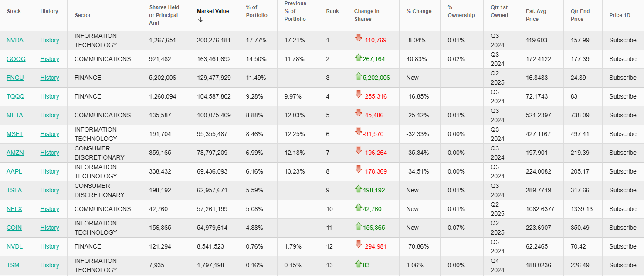Sort by Rank column header
Image resolution: width=644 pixels, height=276 pixels.
332,11
